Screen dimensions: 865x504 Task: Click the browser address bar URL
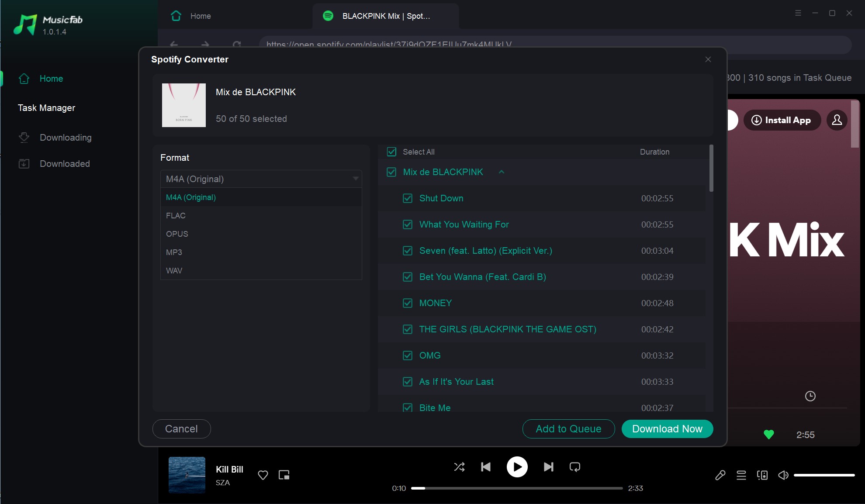pos(389,45)
